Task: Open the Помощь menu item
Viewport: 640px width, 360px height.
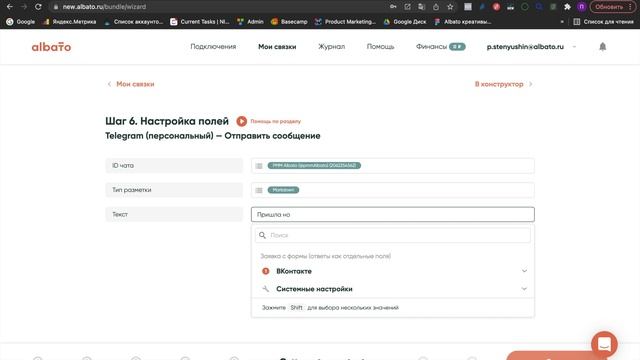Action: [x=380, y=47]
